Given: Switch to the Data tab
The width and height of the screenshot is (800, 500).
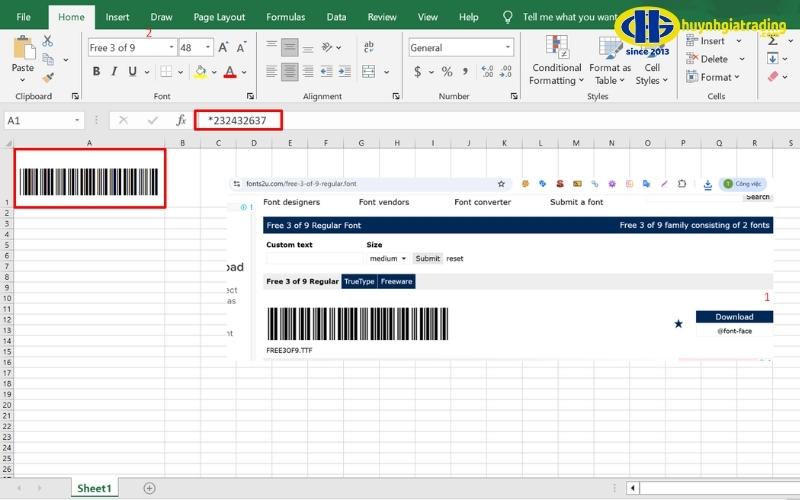Looking at the screenshot, I should pos(336,17).
